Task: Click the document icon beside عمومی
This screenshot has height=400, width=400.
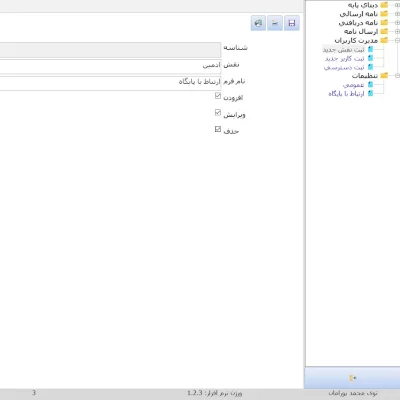Action: click(370, 84)
